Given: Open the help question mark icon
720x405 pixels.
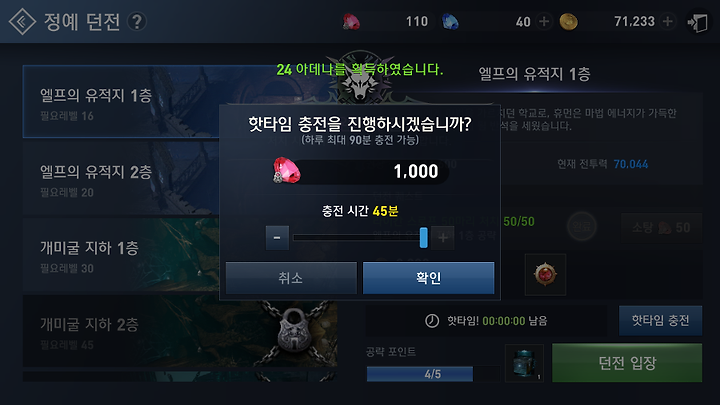Looking at the screenshot, I should click(x=137, y=22).
